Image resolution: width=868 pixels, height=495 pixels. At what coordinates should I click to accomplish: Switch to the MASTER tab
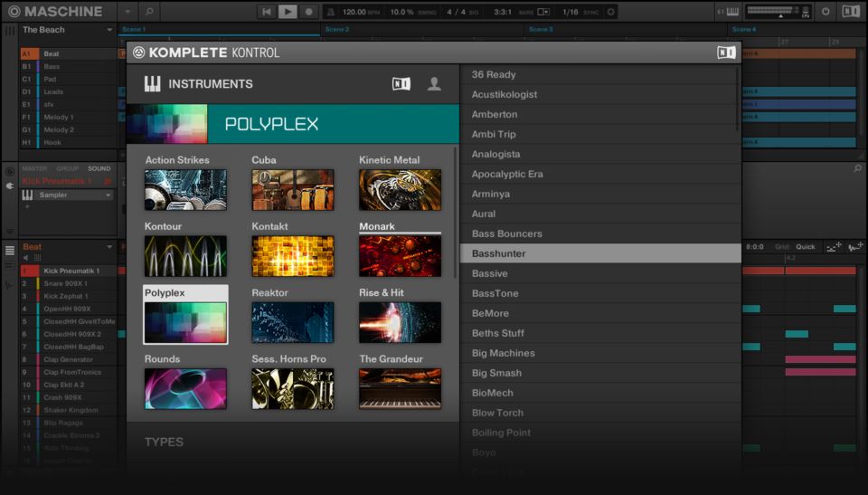34,168
